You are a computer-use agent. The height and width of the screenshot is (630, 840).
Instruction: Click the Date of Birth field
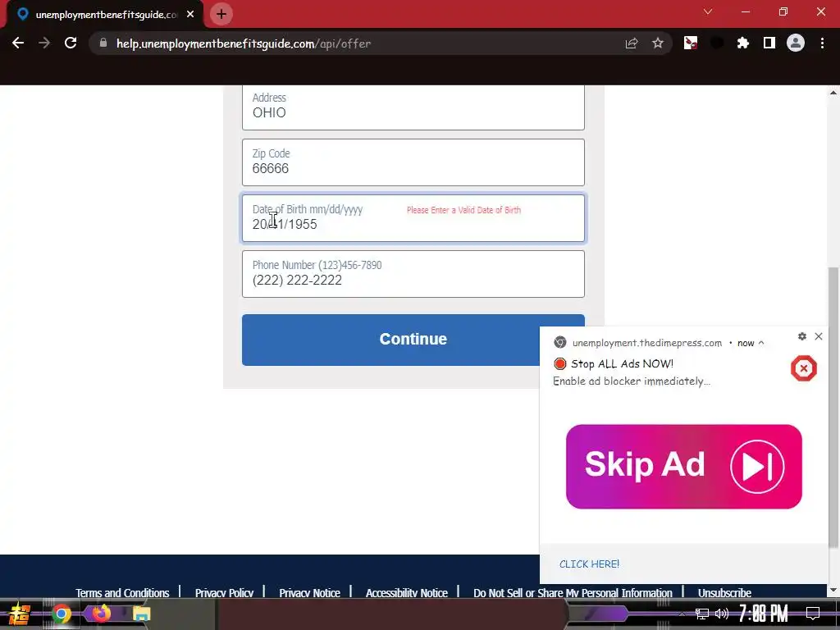(413, 218)
